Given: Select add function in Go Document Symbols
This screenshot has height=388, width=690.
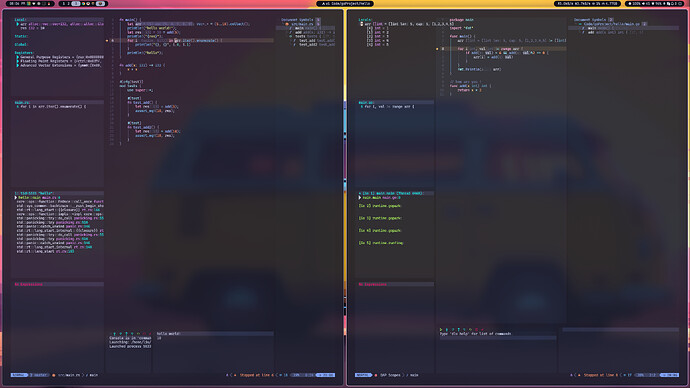Looking at the screenshot, I should pyautogui.click(x=591, y=32).
